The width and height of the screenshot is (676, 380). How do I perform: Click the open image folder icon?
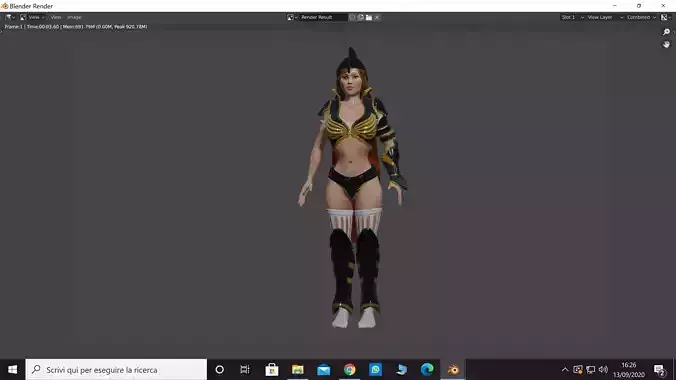369,17
